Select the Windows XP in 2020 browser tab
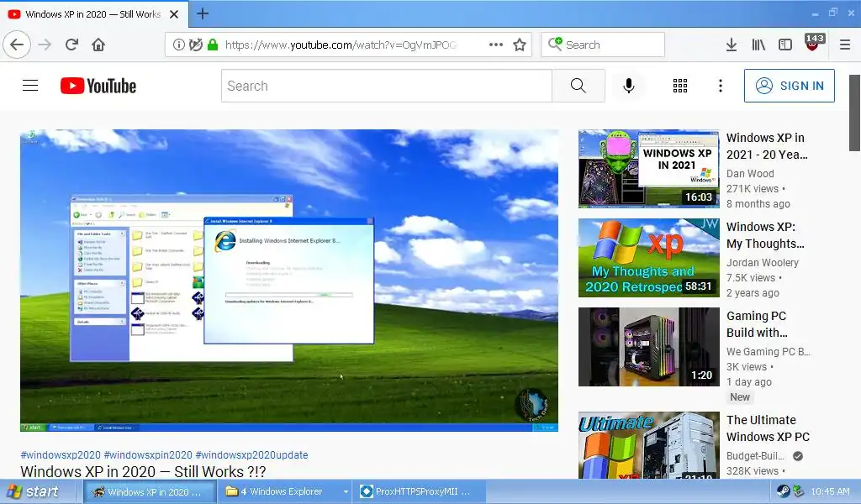The width and height of the screenshot is (861, 504). (94, 14)
